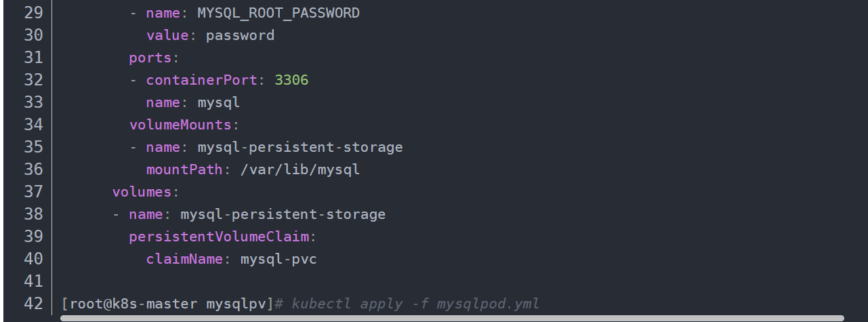Viewport: 868px width, 322px height.
Task: Click 'mysql-persistent-storage' on line 38
Action: [x=283, y=214]
